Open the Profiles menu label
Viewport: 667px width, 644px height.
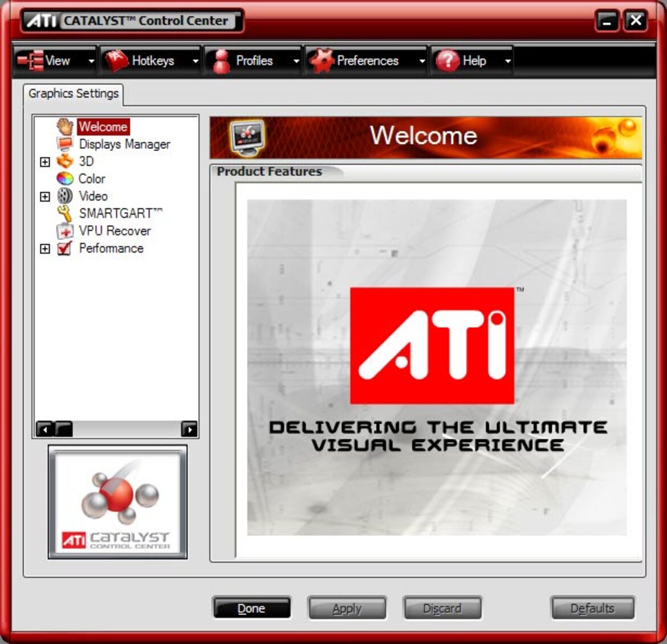tap(254, 61)
